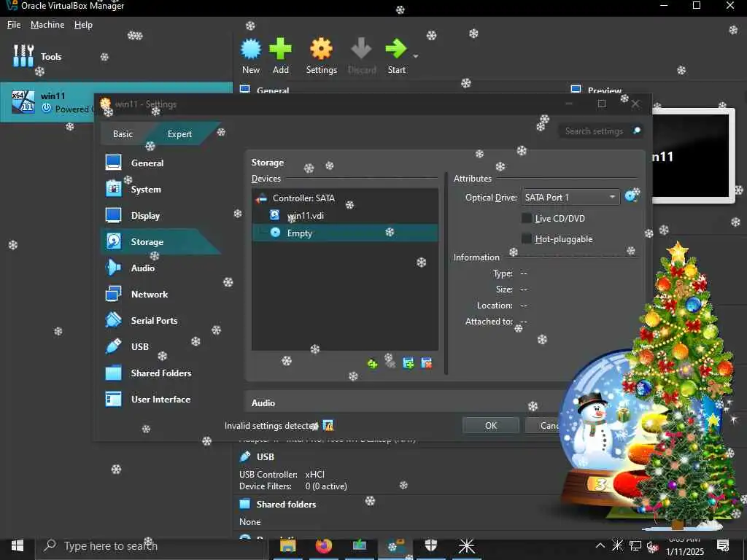Open the Serial Ports settings category

pos(154,320)
